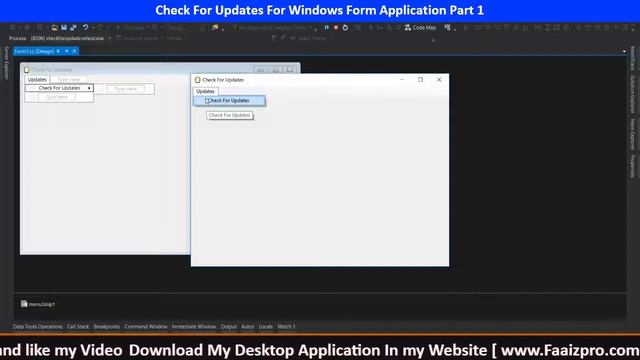Screen dimensions: 640x360
Task: Click the Type Here box in the designer submenu
Action: (x=126, y=89)
